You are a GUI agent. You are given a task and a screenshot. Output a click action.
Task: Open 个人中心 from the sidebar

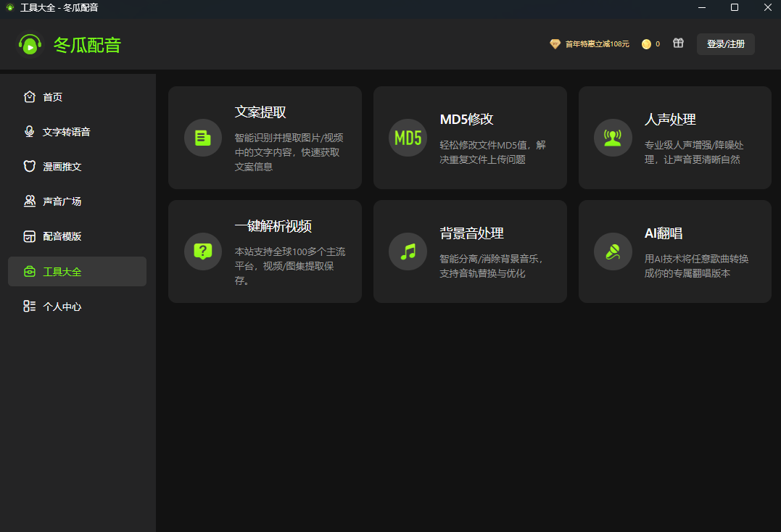click(x=62, y=307)
